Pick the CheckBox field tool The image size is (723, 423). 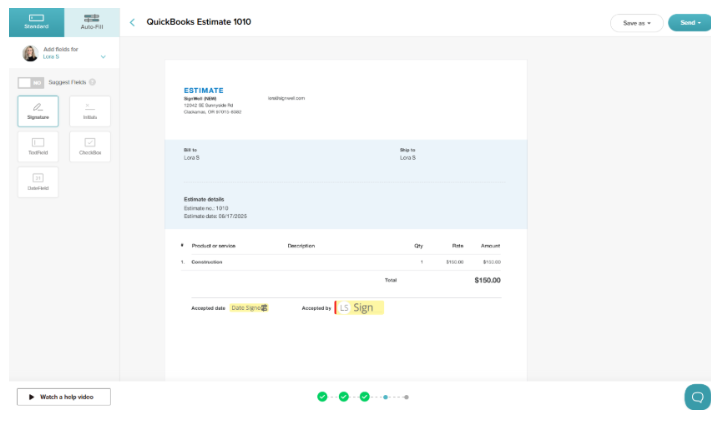90,146
